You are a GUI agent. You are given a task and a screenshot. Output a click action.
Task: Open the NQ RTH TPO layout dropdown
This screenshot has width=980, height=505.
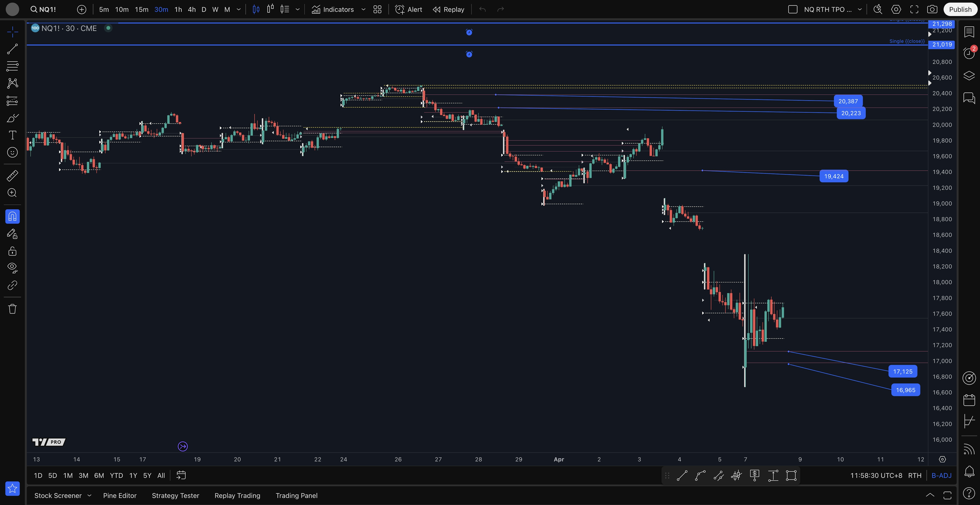coord(859,9)
